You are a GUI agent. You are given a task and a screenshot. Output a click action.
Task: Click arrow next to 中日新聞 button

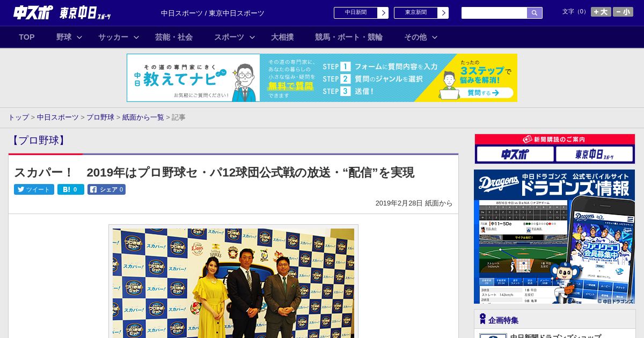383,13
